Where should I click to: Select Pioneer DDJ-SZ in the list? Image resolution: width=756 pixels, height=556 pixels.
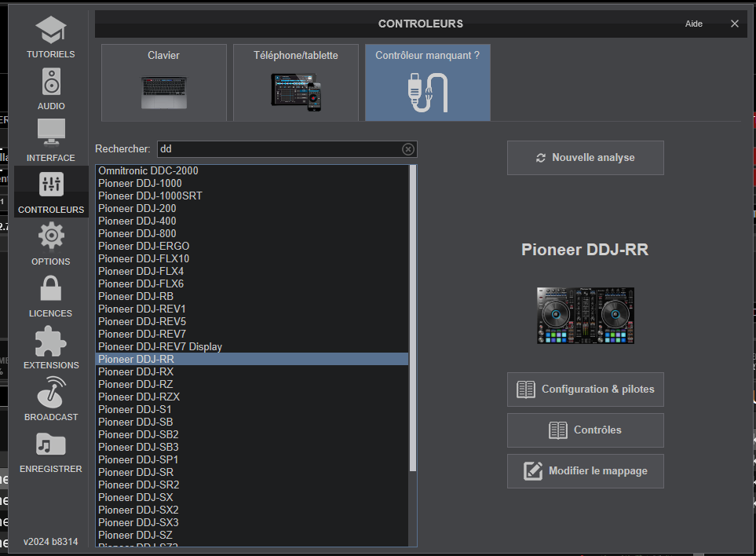252,534
